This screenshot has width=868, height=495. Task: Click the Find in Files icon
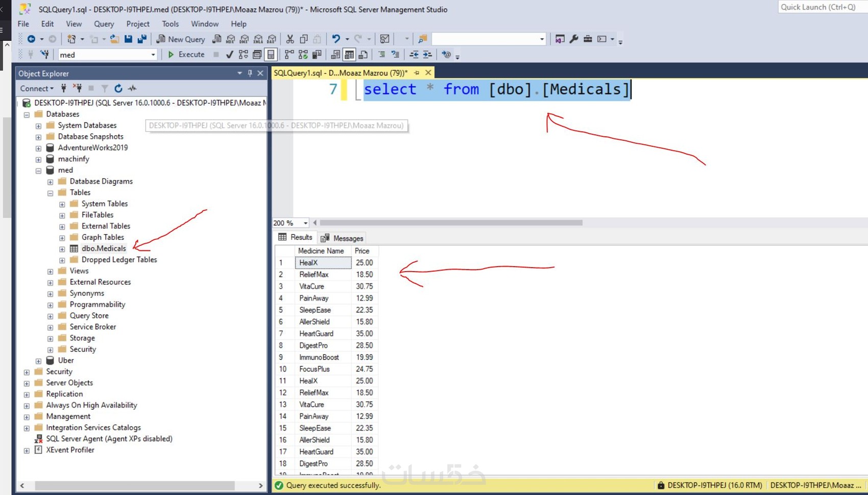[423, 39]
